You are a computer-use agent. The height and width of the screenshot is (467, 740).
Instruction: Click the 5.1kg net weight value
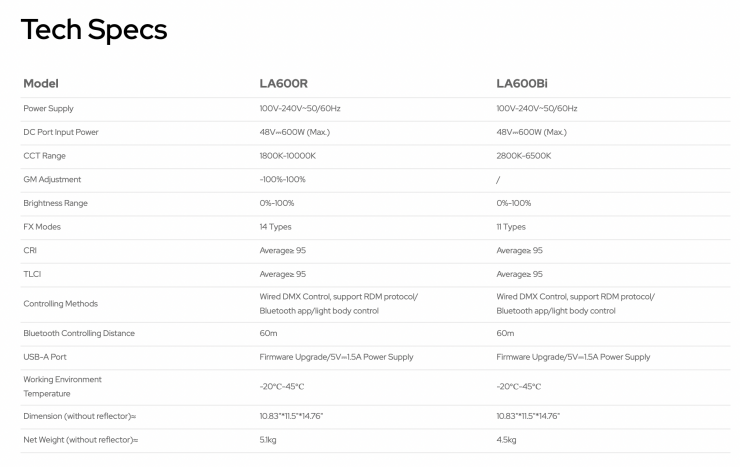[x=270, y=440]
